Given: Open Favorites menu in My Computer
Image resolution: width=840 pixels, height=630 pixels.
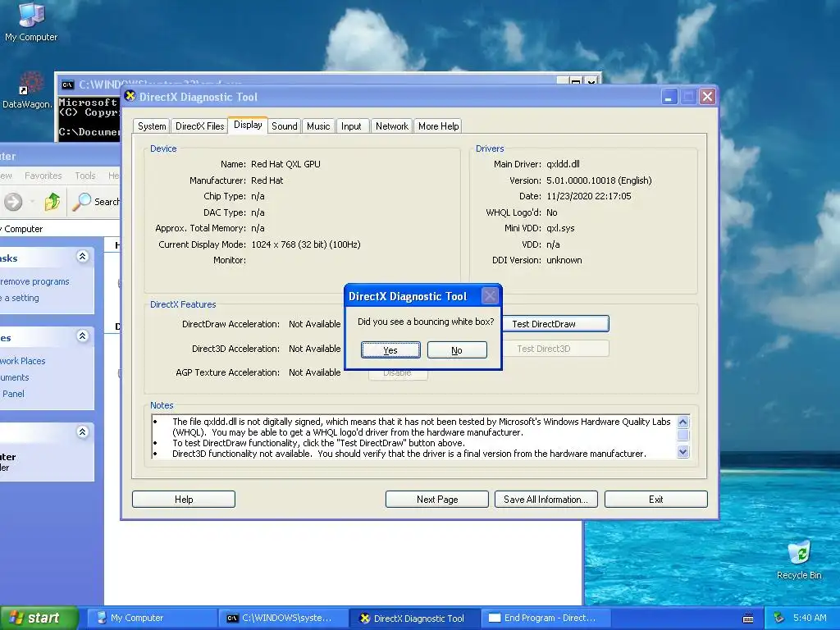Looking at the screenshot, I should [x=43, y=176].
